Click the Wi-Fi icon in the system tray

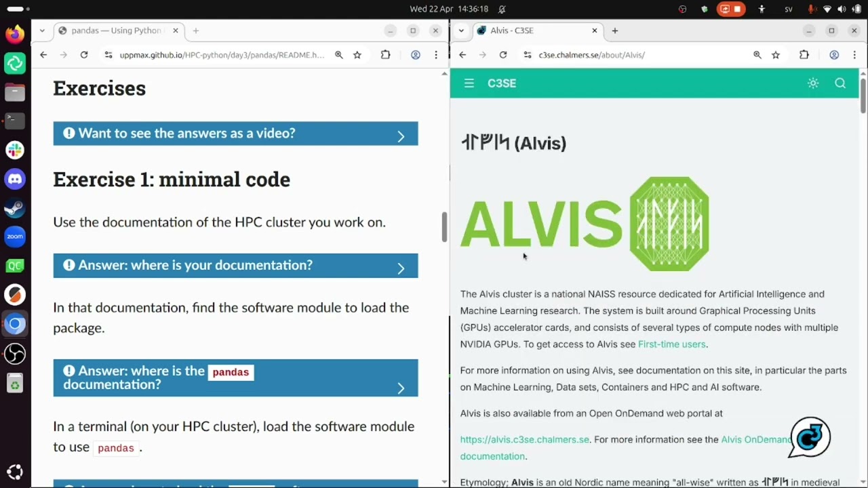click(827, 9)
